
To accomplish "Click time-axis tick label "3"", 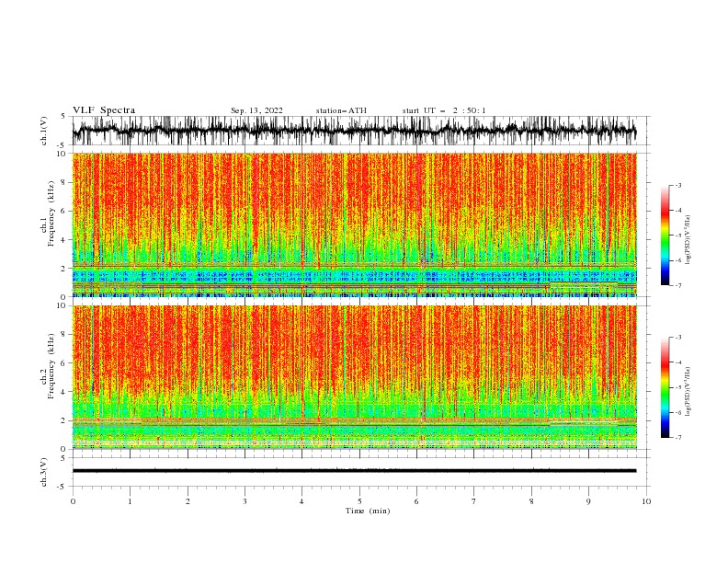I will [x=245, y=501].
